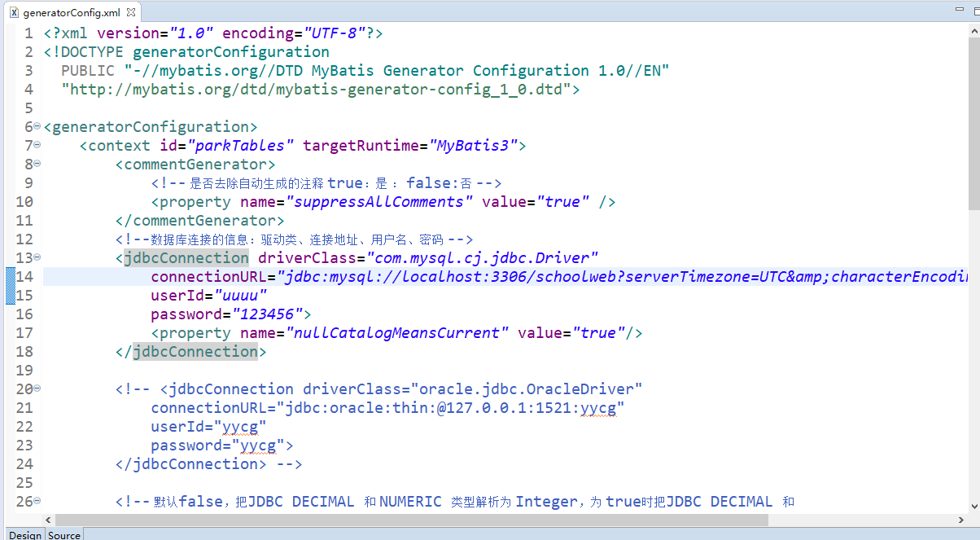Click the mybatis-generator-config DTD URL

tap(317, 90)
